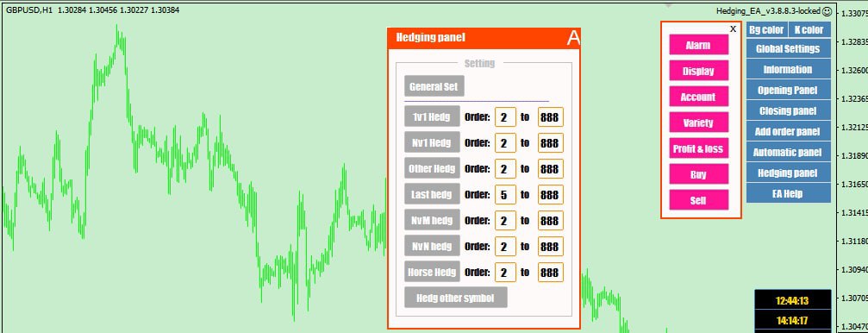This screenshot has width=868, height=333.
Task: Edit the NvM hedg start order field
Action: click(505, 221)
